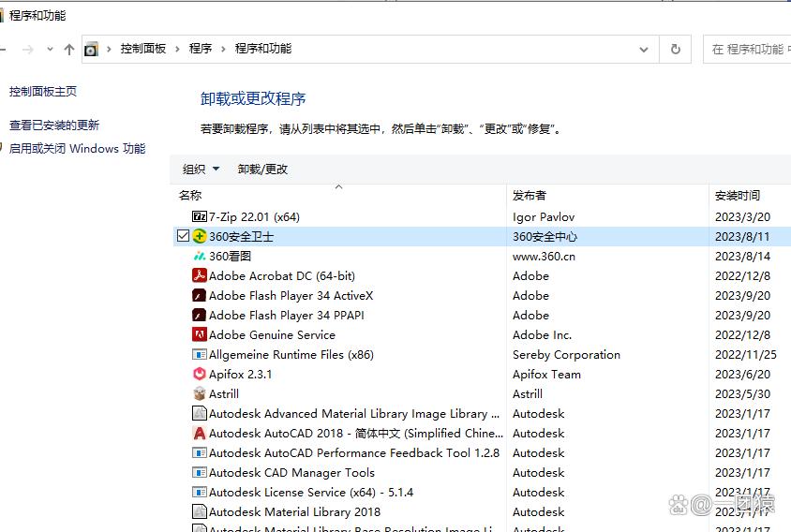Click the refresh button beside address bar
Image resolution: width=791 pixels, height=532 pixels.
point(676,49)
